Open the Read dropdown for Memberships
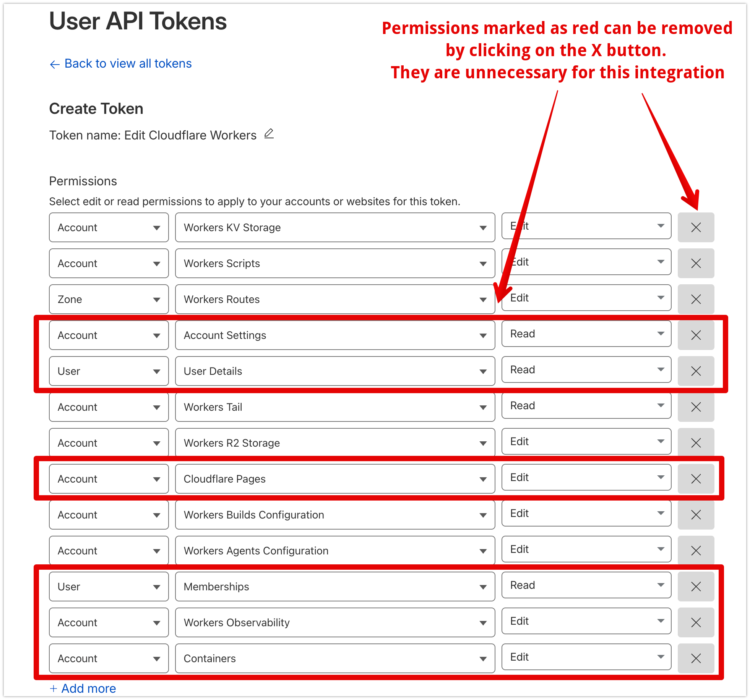Image resolution: width=750 pixels, height=700 pixels. coord(586,585)
